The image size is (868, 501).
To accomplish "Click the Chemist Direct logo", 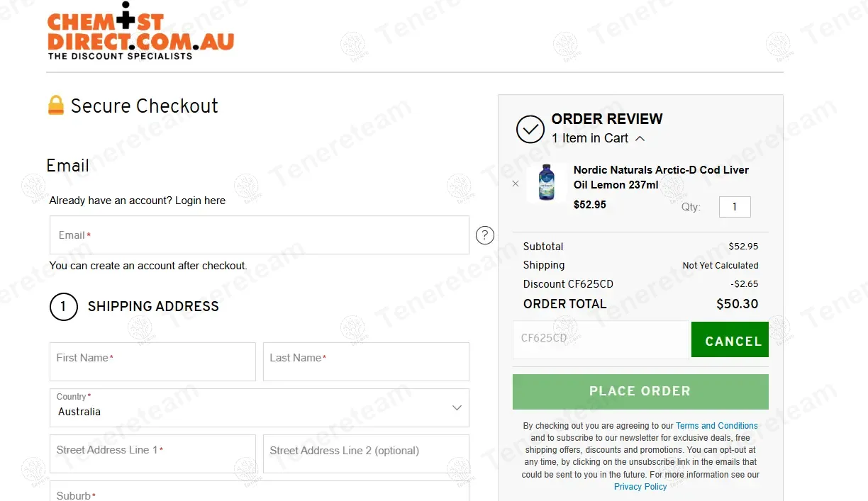I will click(140, 32).
